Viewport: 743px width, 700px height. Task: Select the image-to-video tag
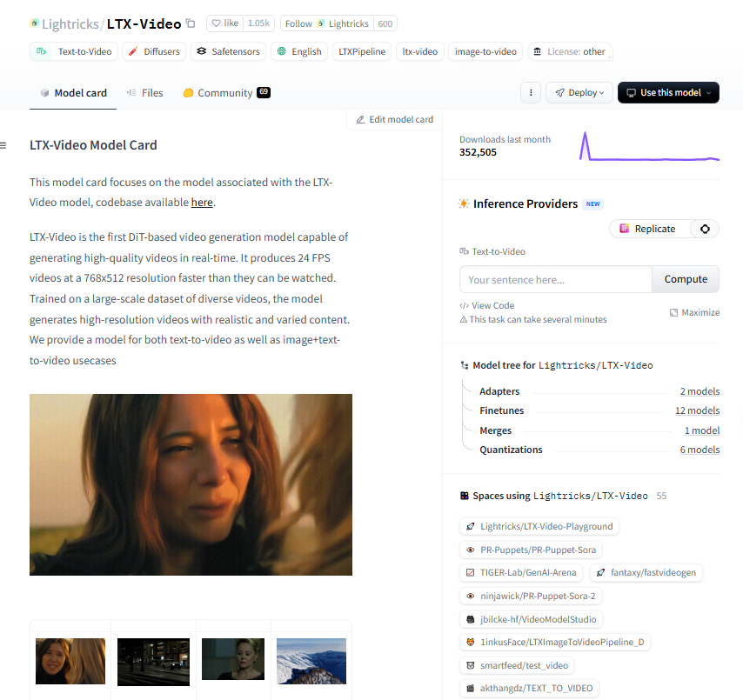pos(485,51)
